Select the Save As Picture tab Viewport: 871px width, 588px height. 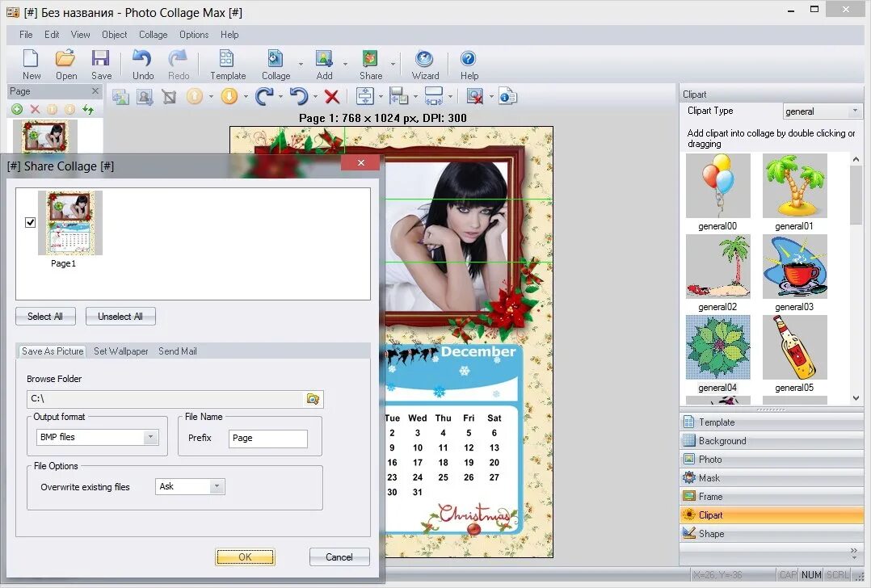point(53,351)
